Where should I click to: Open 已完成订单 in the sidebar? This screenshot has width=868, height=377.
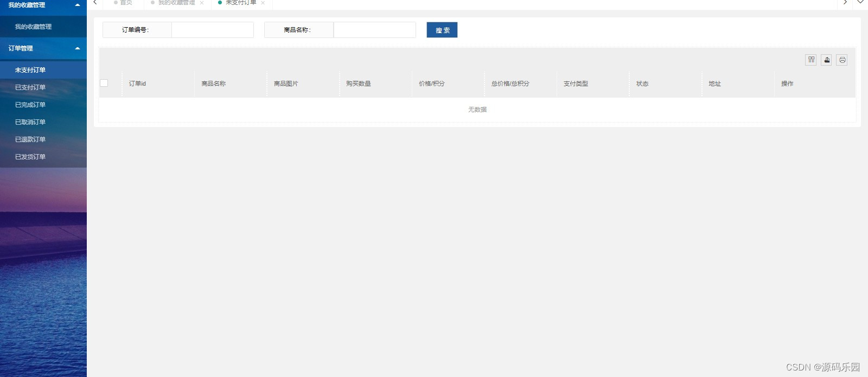point(43,105)
